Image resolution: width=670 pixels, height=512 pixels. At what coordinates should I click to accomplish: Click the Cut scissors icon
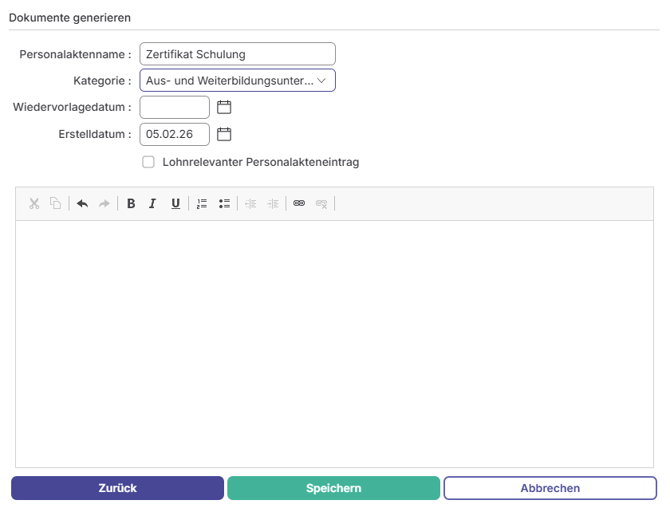click(34, 204)
